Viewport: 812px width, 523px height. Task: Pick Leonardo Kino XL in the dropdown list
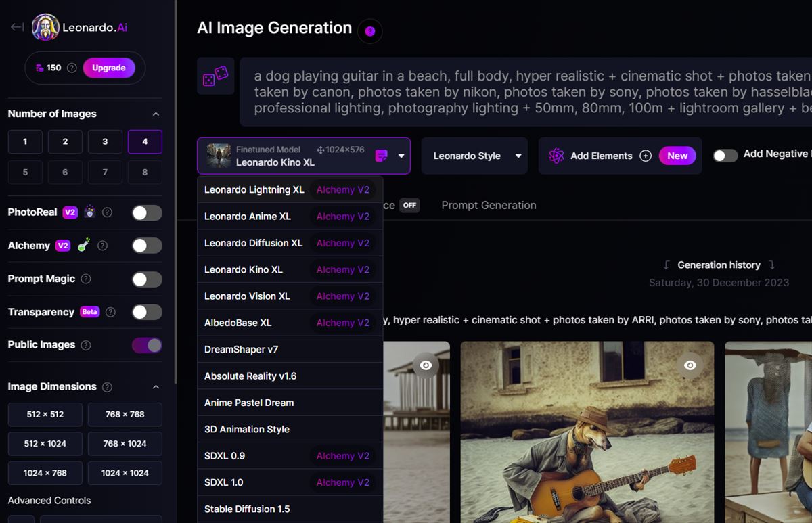point(290,269)
